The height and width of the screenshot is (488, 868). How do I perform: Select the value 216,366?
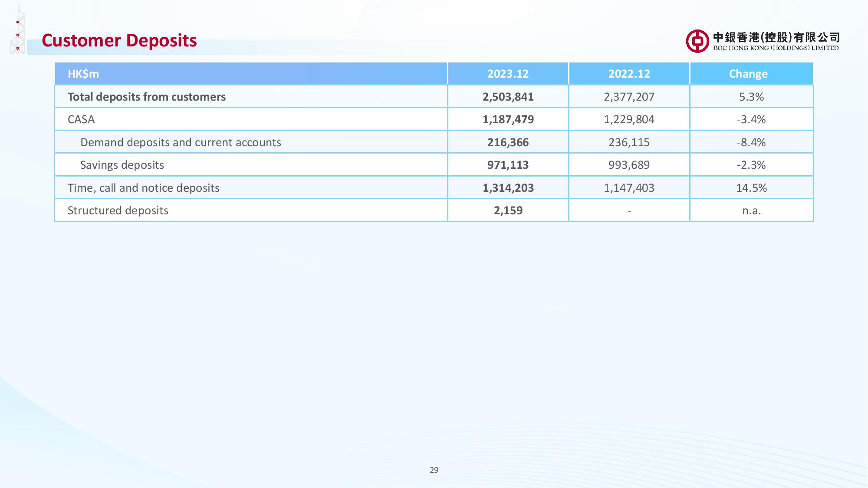pyautogui.click(x=508, y=142)
